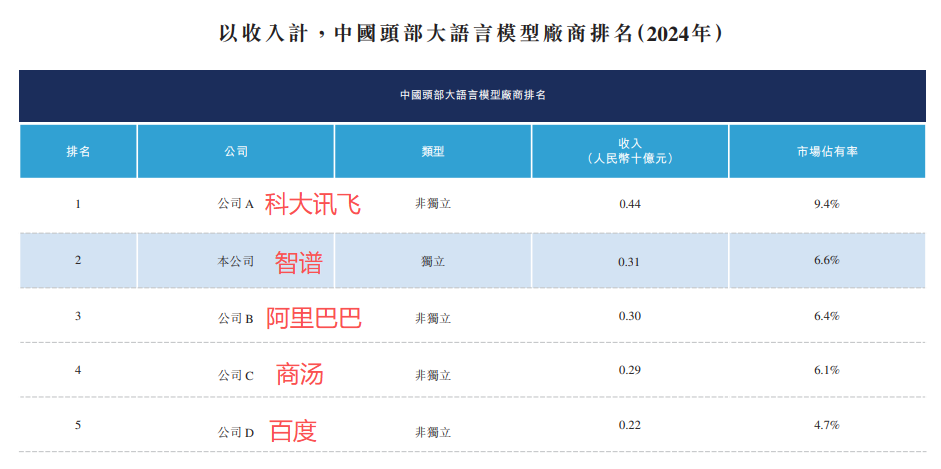
Task: Click the '公司 A' cell
Action: [236, 204]
